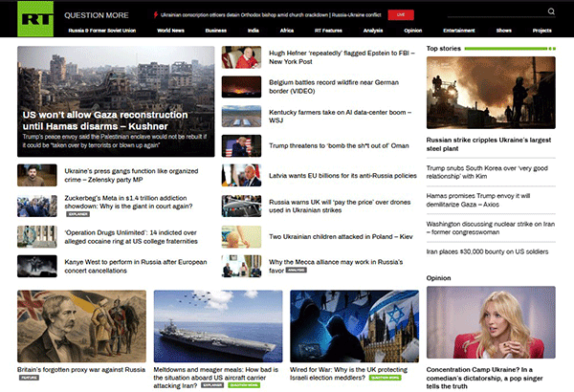Screen dimensions: 574x392
Task: Open the Mecca alliance analysis article
Action: click(336, 266)
